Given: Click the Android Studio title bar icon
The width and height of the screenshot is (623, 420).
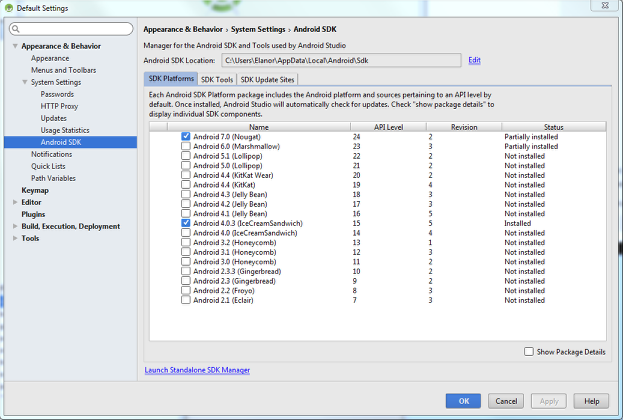Looking at the screenshot, I should [x=9, y=8].
